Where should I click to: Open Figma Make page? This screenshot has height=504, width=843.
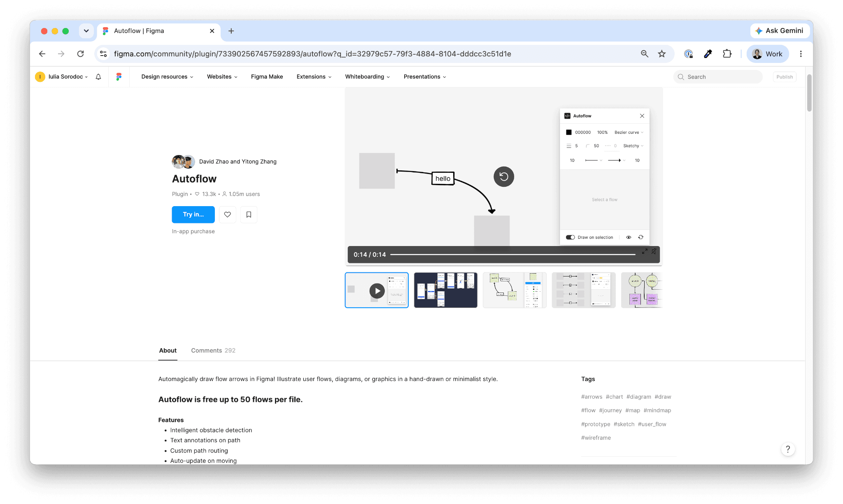click(267, 77)
